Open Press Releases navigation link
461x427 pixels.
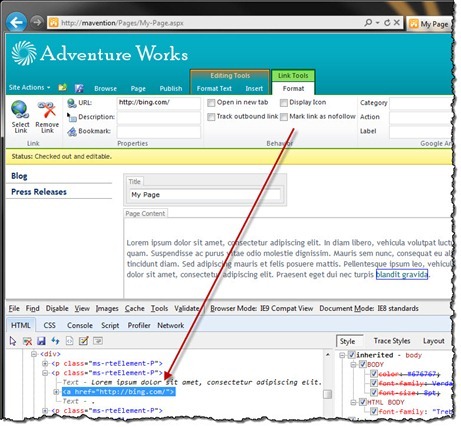(39, 192)
